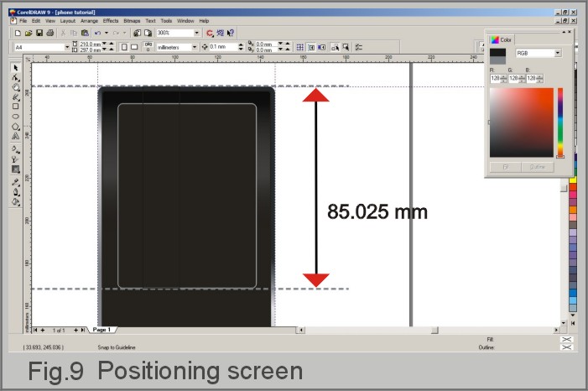The image size is (588, 391).
Task: Select the Zoom tool in toolbox
Action: coord(15,87)
